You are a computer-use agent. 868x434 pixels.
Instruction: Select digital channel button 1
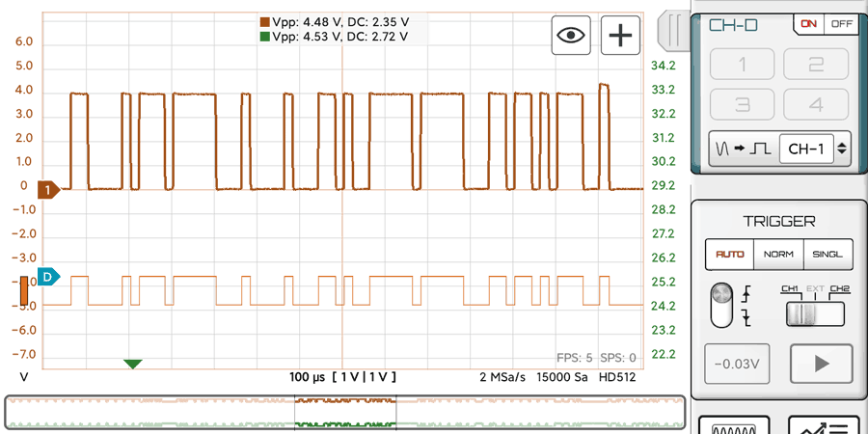(742, 65)
